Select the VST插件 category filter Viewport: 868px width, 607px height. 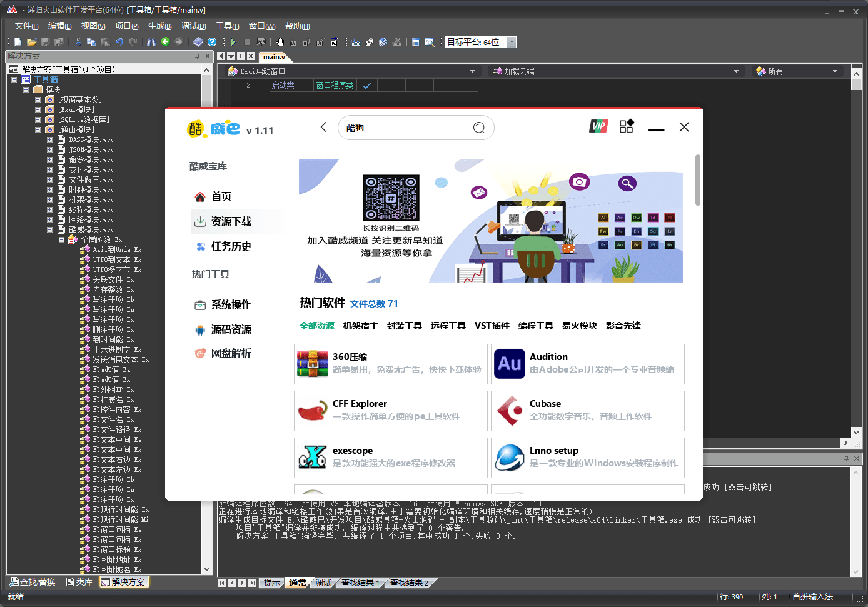pos(492,326)
